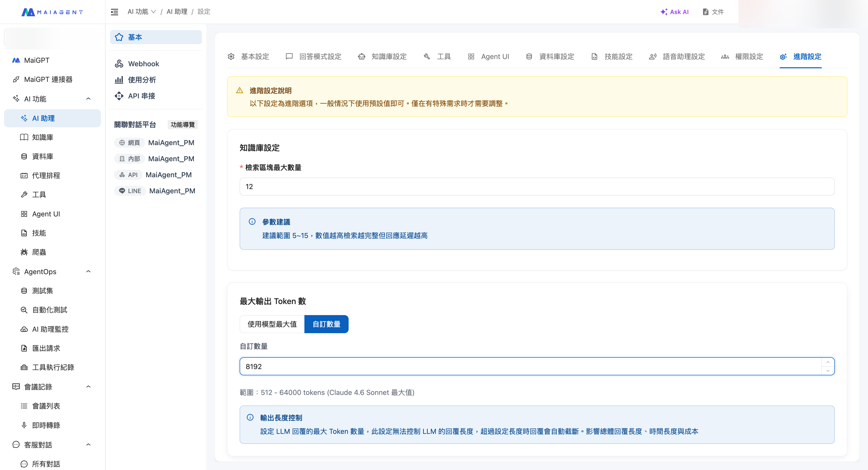Image resolution: width=868 pixels, height=470 pixels.
Task: Collapse the AI 功能 sidebar section
Action: pos(88,99)
